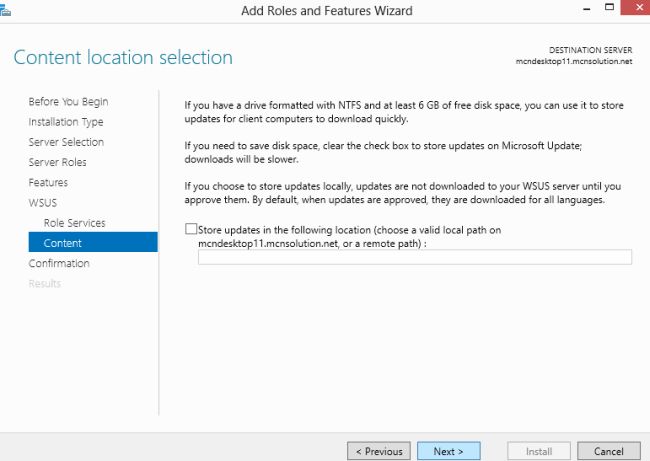Enable the store updates locally checkbox

pos(192,230)
